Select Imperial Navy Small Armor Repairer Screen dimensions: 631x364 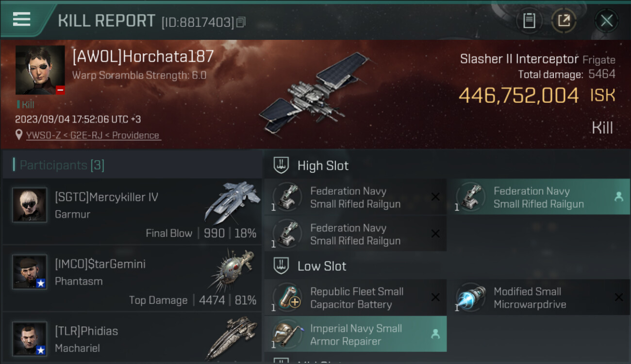point(355,334)
